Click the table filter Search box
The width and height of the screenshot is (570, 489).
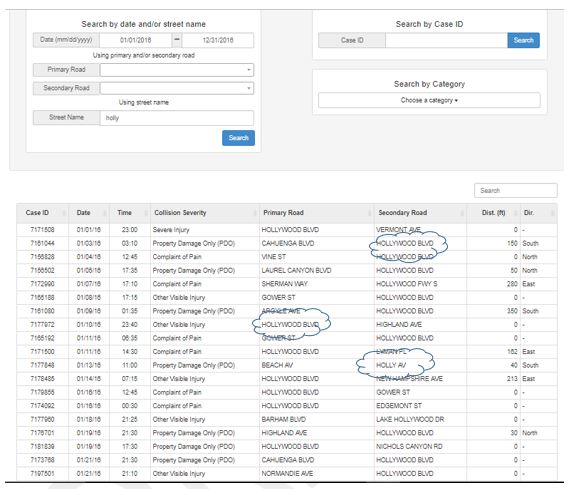[515, 191]
